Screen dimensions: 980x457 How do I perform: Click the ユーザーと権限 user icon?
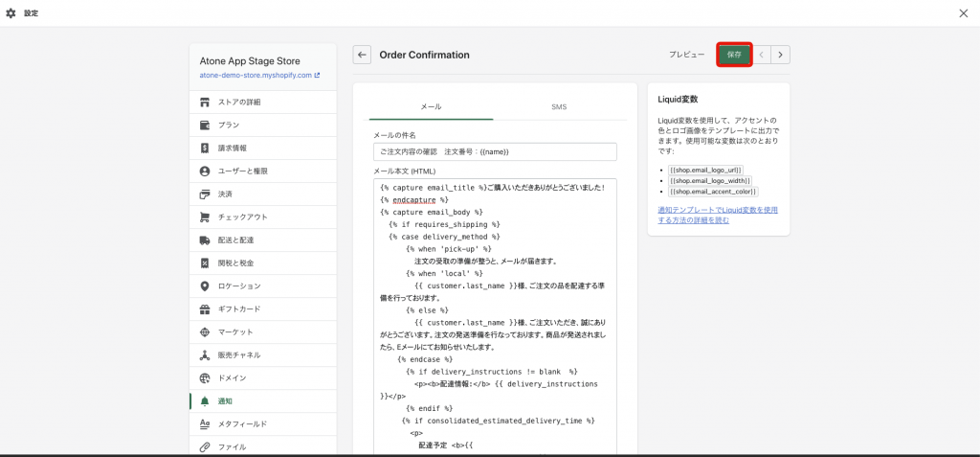205,171
